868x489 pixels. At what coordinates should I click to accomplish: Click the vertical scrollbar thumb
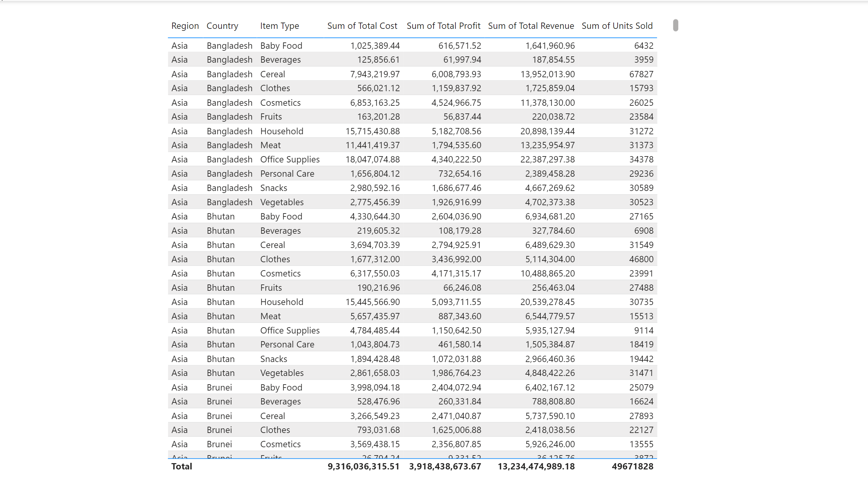676,25
